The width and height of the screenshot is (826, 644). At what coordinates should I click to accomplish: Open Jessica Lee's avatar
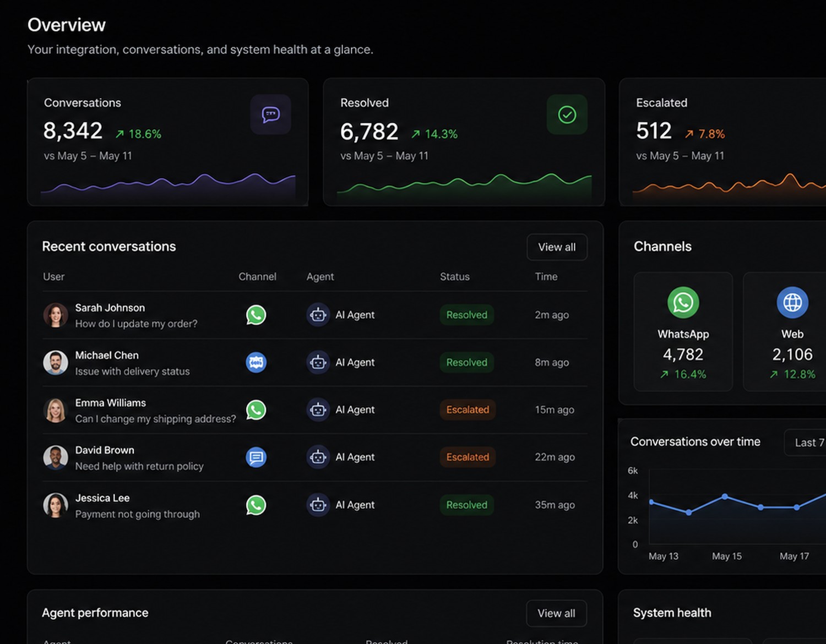[x=56, y=505]
